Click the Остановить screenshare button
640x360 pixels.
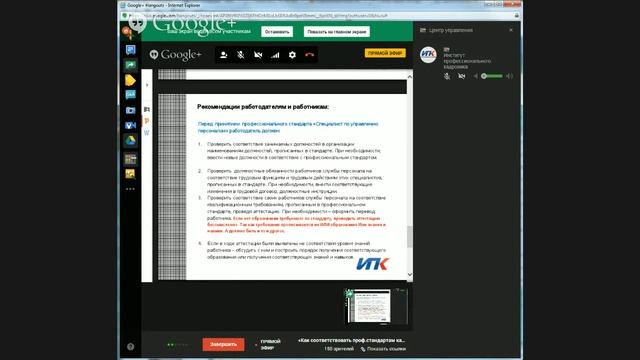click(x=277, y=32)
